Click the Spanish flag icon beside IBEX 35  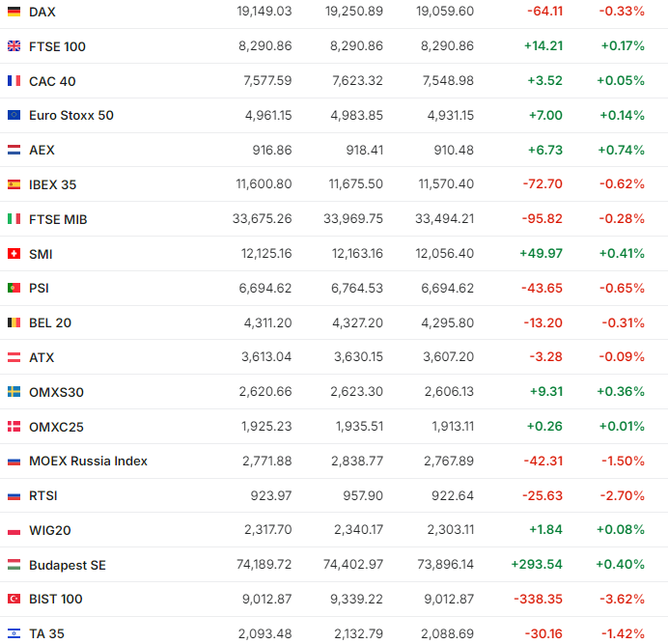tap(14, 184)
